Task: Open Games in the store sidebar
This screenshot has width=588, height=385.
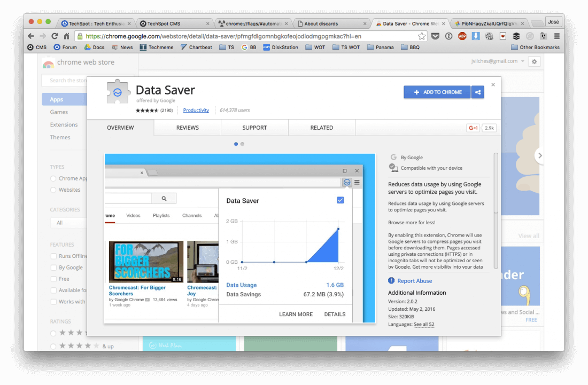Action: click(x=59, y=112)
